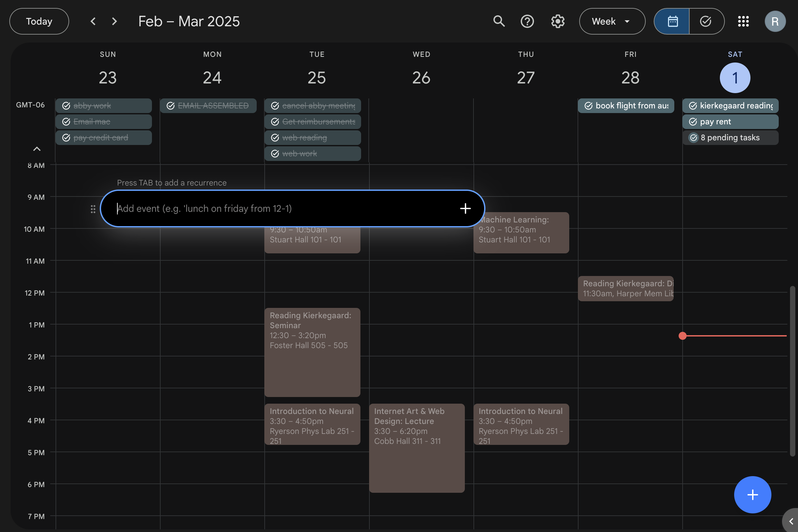The image size is (798, 532).
Task: Switch to the Calendar view tab
Action: coord(672,21)
